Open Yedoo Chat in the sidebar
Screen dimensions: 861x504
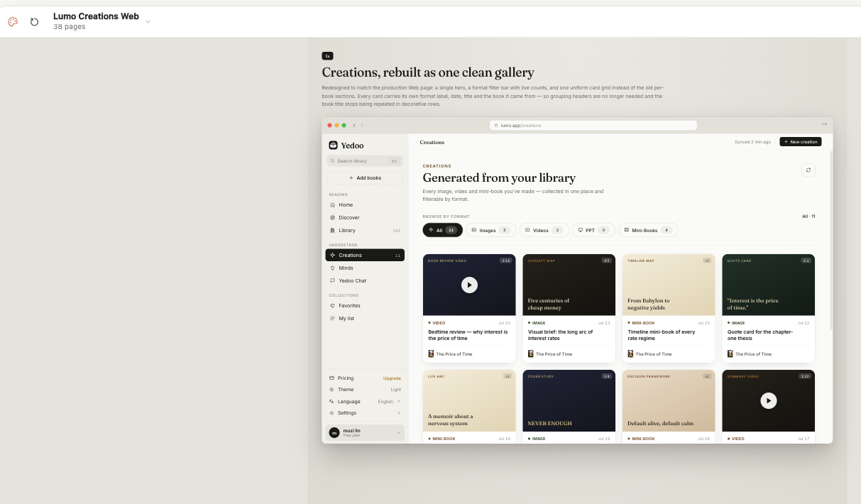[x=365, y=280]
